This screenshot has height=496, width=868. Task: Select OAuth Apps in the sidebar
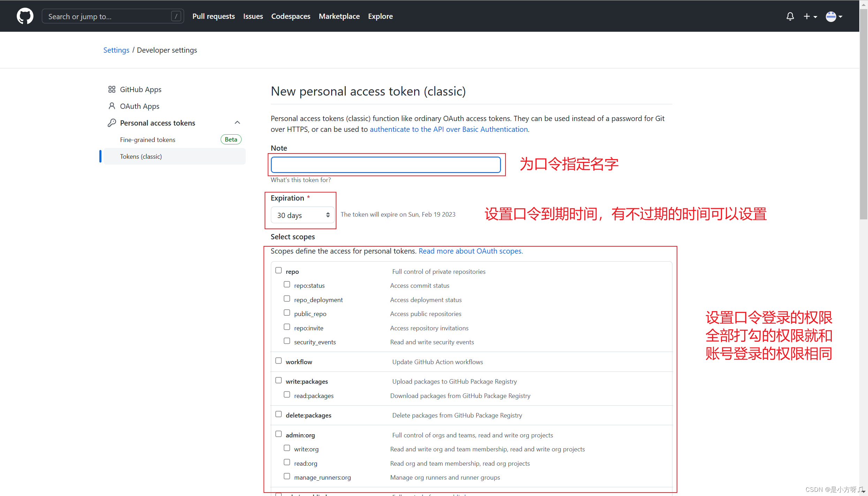click(x=174, y=106)
